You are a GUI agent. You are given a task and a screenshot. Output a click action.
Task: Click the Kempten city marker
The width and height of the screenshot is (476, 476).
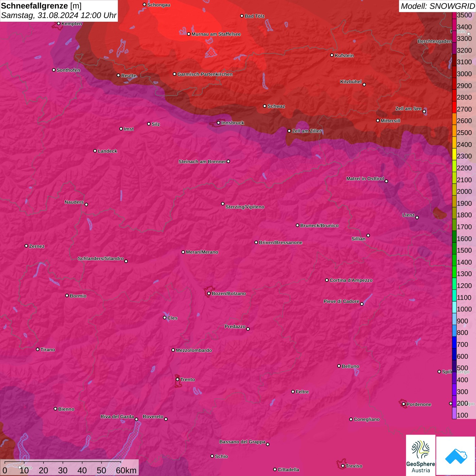[x=58, y=23]
